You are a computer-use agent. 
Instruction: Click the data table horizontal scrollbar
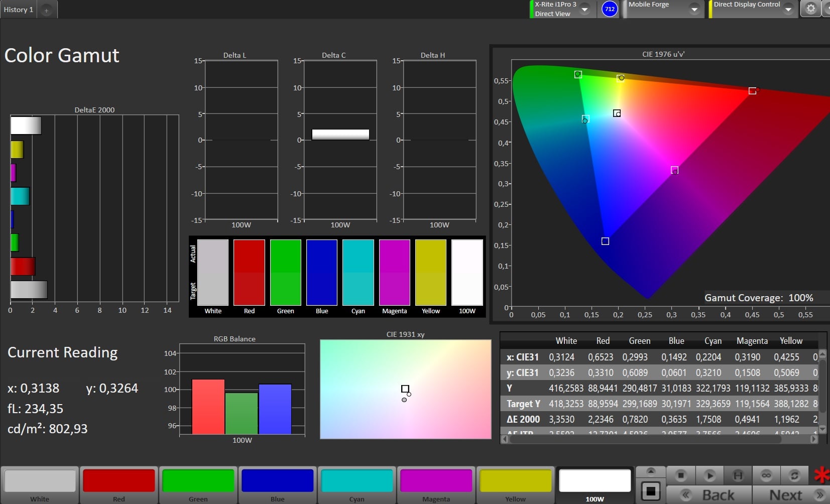(x=645, y=439)
